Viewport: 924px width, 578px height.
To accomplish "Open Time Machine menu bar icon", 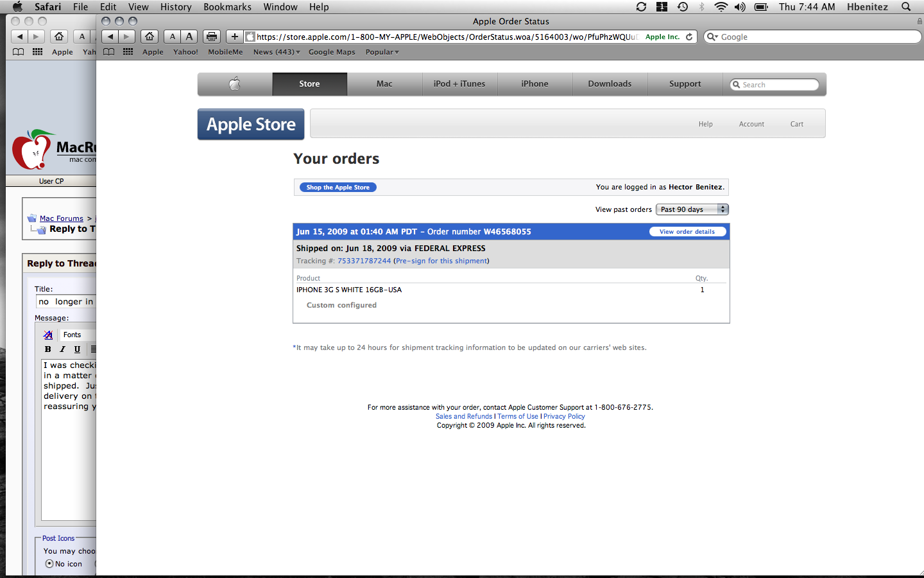I will point(683,7).
